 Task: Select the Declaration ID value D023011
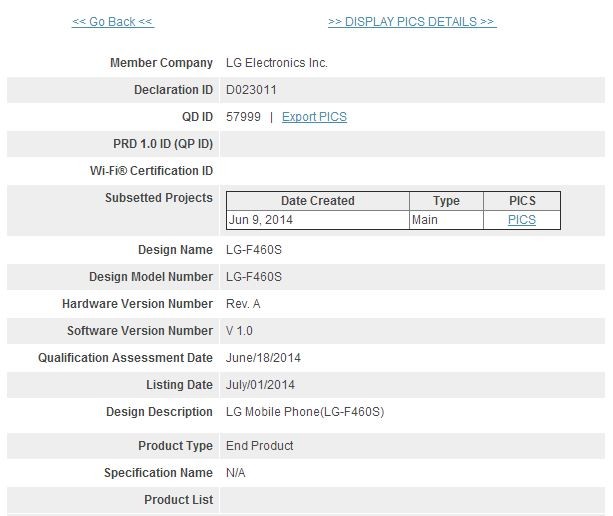click(x=251, y=90)
